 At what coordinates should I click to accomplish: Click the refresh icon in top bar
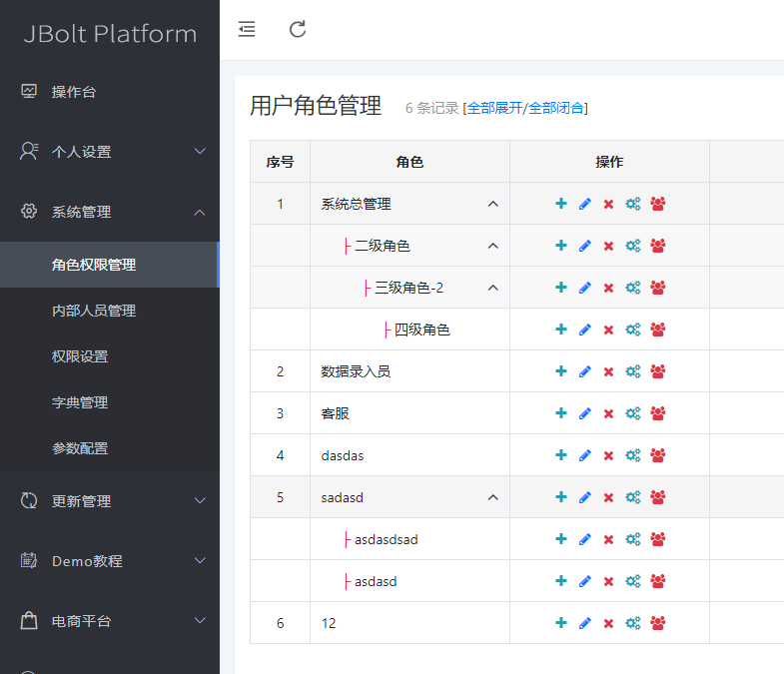click(298, 29)
